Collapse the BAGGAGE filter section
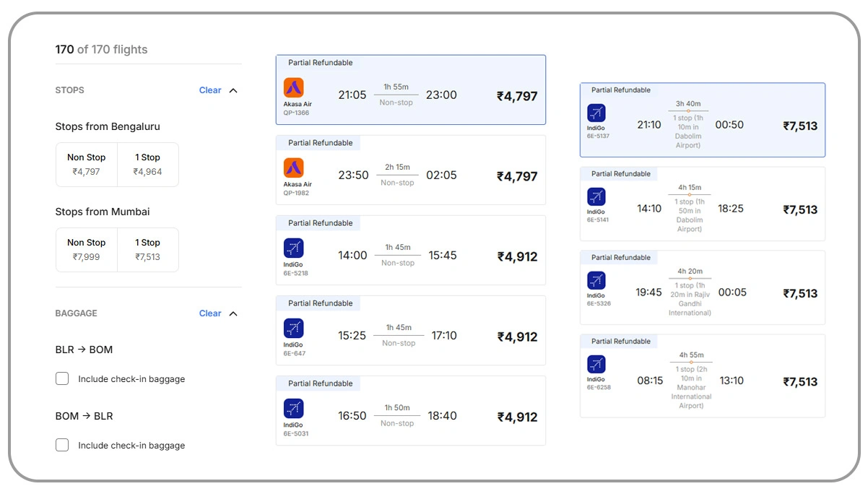The width and height of the screenshot is (868, 494). [233, 313]
